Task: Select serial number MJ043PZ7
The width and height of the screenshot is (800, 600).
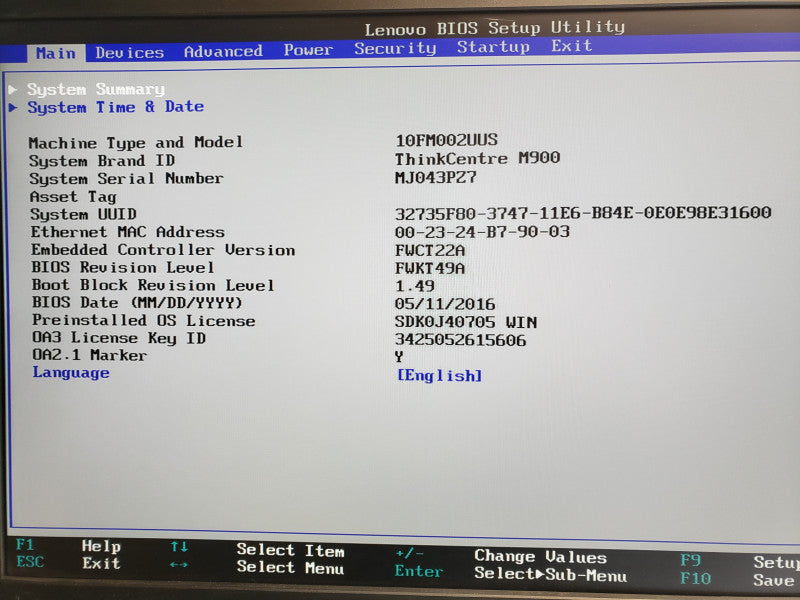Action: [x=436, y=177]
